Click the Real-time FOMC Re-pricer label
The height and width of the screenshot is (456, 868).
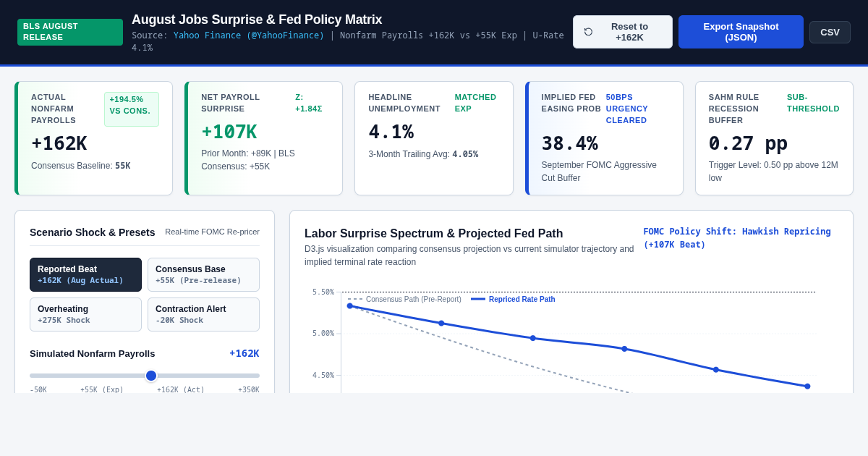(x=212, y=232)
